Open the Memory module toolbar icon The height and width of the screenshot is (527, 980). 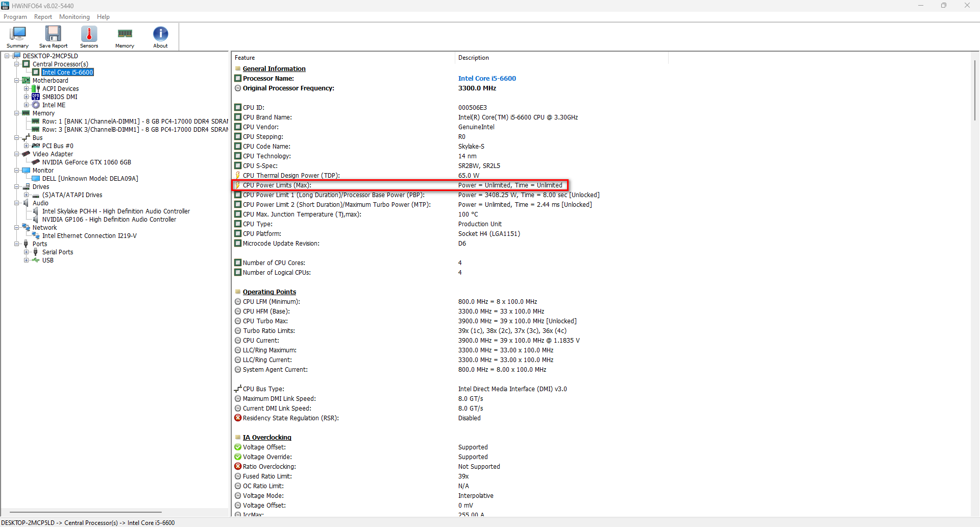(125, 34)
